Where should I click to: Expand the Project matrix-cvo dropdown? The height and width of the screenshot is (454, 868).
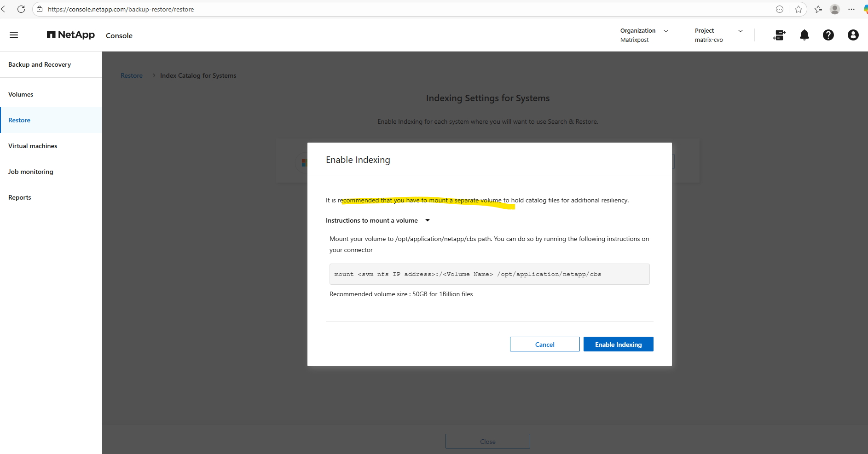[719, 35]
